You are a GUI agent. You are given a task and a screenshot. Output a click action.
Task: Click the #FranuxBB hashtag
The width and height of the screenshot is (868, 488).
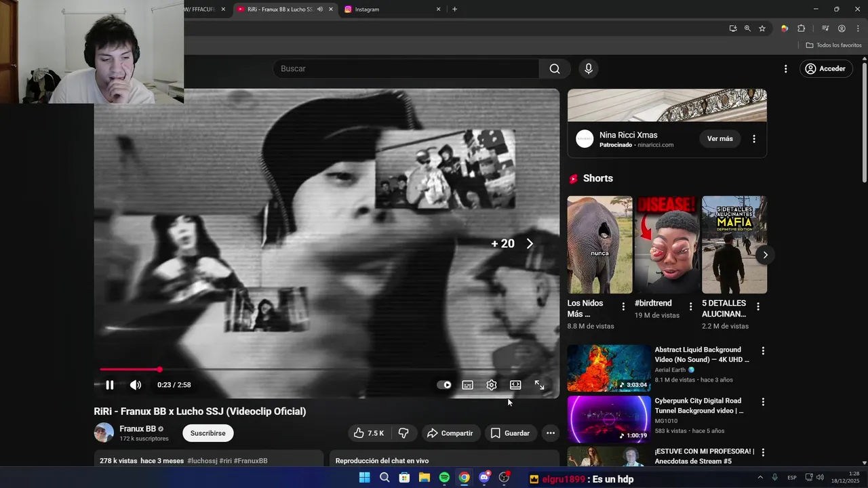[251, 461]
